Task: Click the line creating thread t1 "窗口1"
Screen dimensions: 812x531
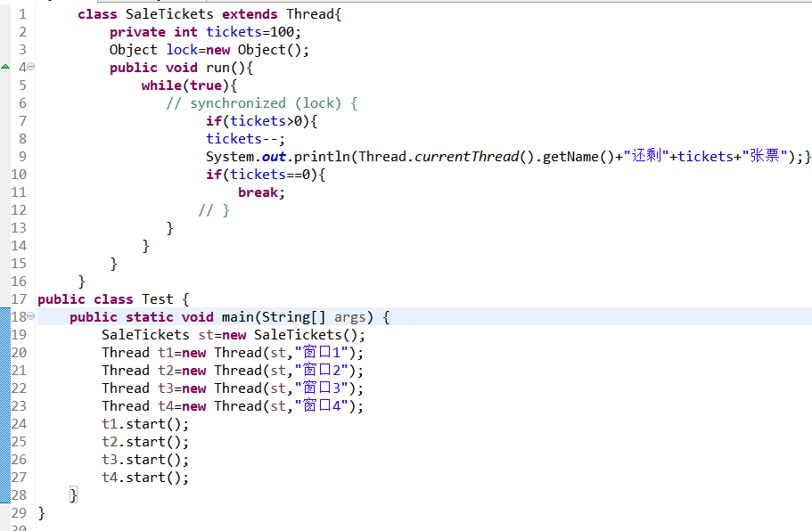Action: (x=233, y=353)
